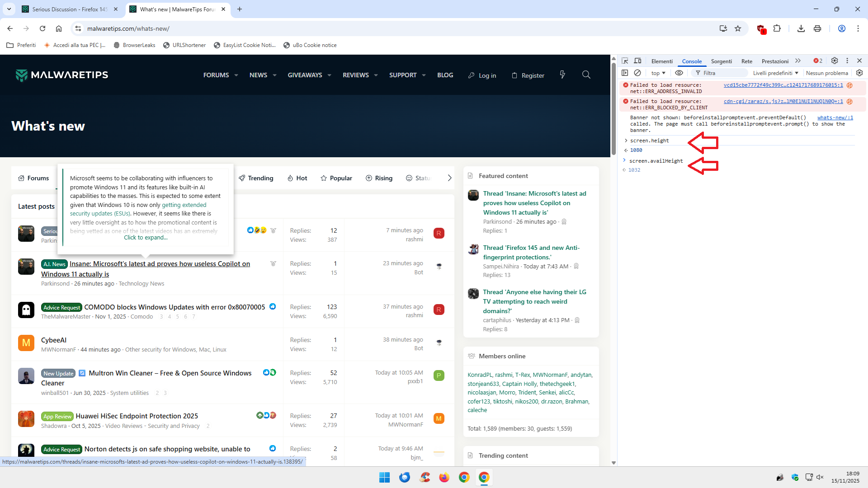
Task: Click the print icon in Chrome toolbar
Action: 817,28
